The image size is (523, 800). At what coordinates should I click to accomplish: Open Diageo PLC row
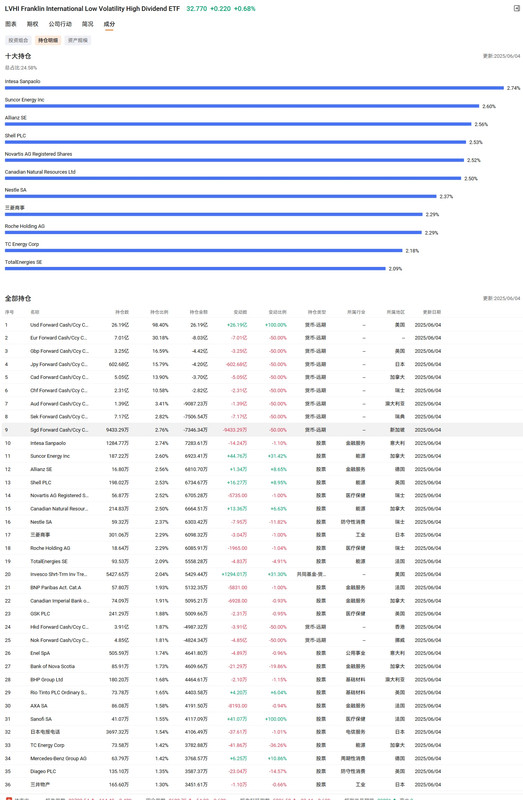click(261, 771)
